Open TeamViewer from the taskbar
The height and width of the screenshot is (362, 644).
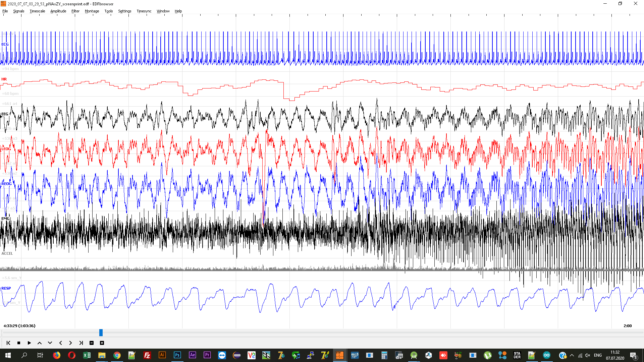pyautogui.click(x=222, y=355)
